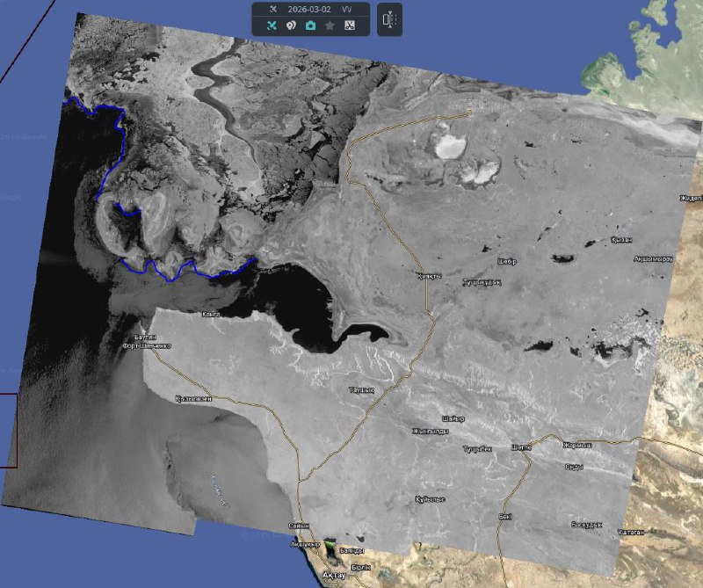This screenshot has height=588, width=703.
Task: Select the Шетпе place label
Action: (521, 447)
